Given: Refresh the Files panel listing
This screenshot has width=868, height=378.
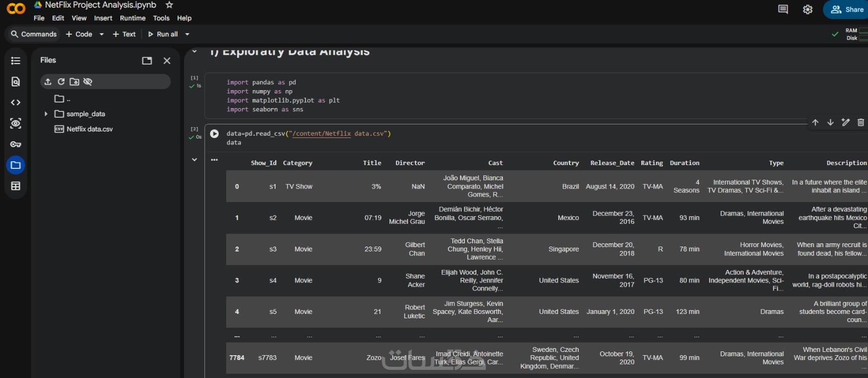Looking at the screenshot, I should (x=61, y=81).
